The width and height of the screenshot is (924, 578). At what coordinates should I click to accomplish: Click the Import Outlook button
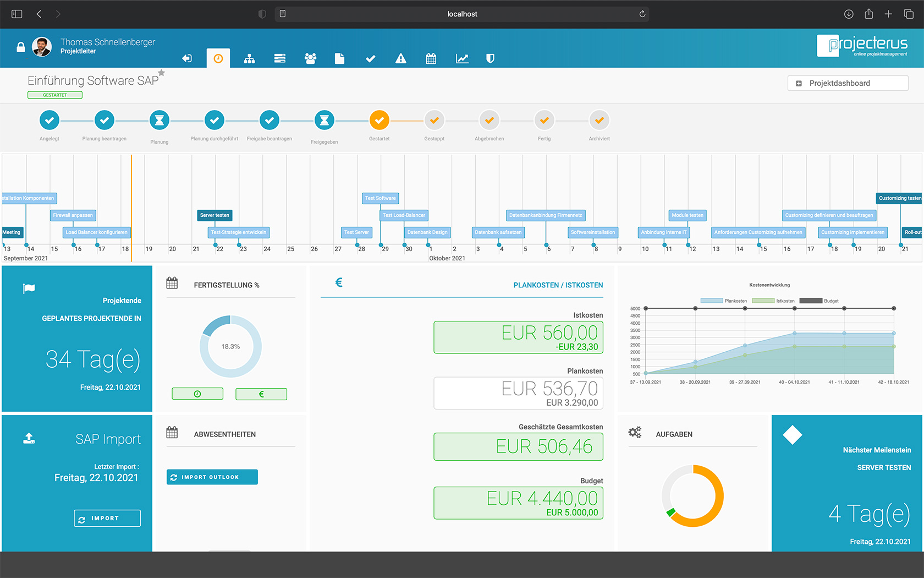(x=212, y=477)
